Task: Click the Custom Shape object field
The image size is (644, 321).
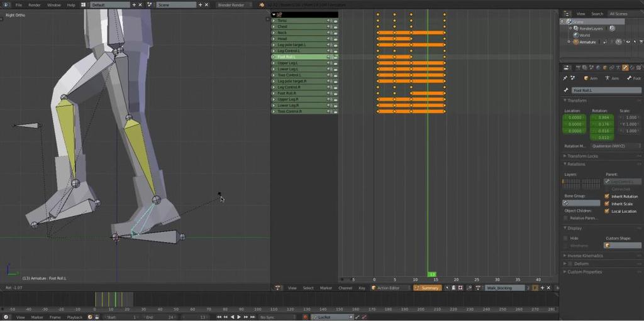Action: coord(622,246)
